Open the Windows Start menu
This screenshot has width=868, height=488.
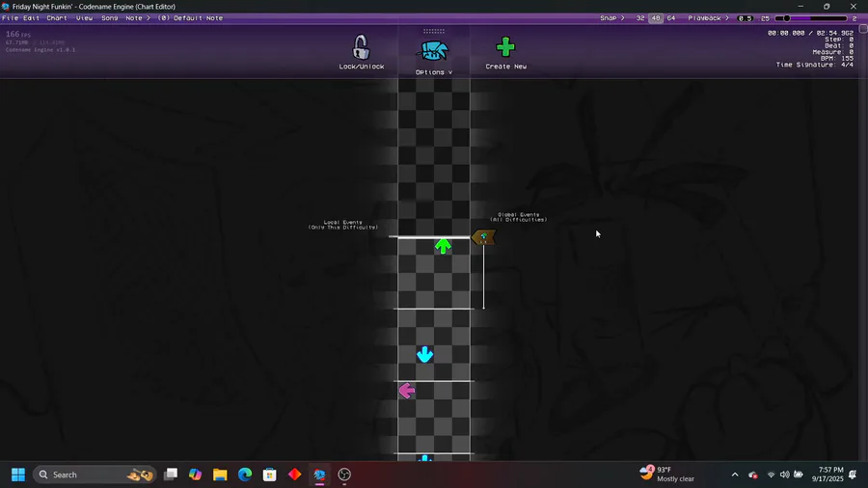tap(18, 474)
